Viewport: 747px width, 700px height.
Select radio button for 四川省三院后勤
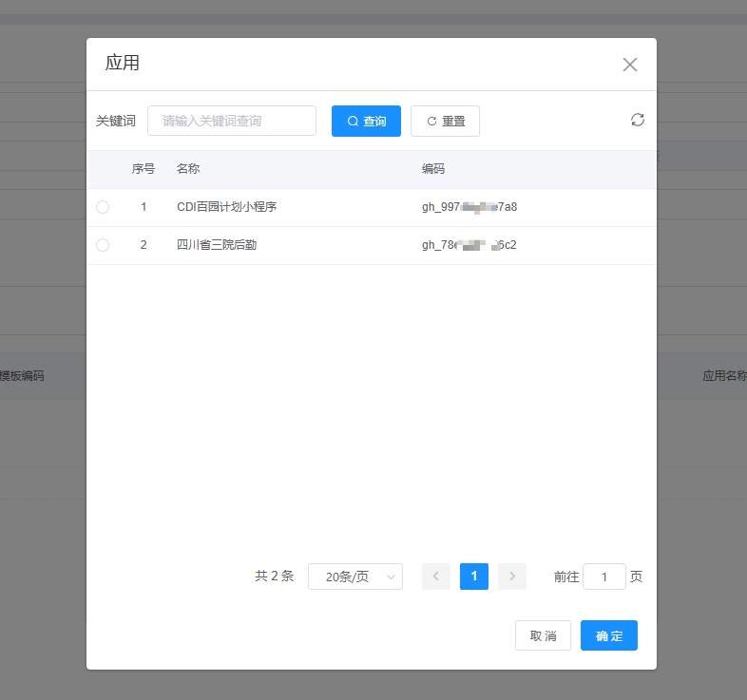click(103, 245)
